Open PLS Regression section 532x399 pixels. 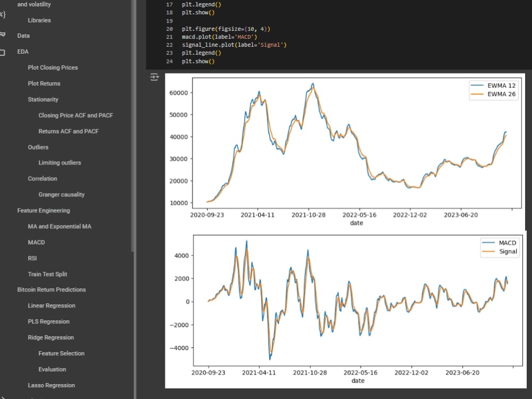point(49,321)
